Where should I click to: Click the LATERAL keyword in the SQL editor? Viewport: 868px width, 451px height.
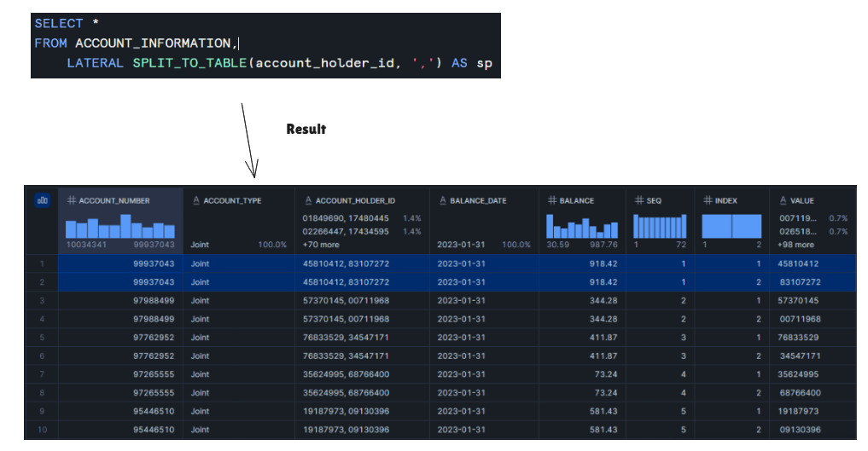95,63
